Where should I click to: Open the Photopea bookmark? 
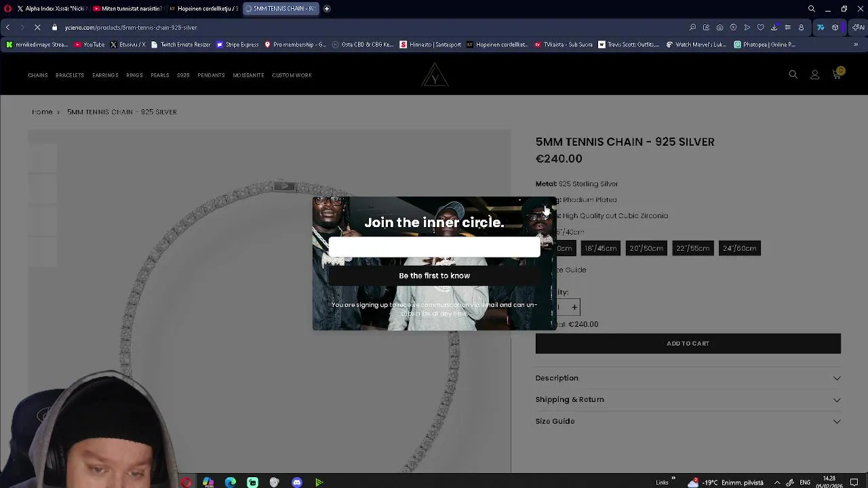click(764, 45)
